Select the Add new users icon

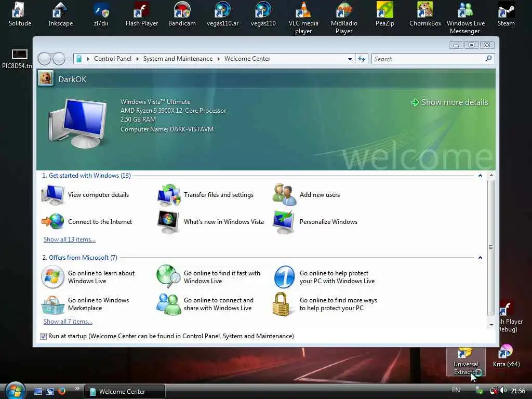click(284, 195)
